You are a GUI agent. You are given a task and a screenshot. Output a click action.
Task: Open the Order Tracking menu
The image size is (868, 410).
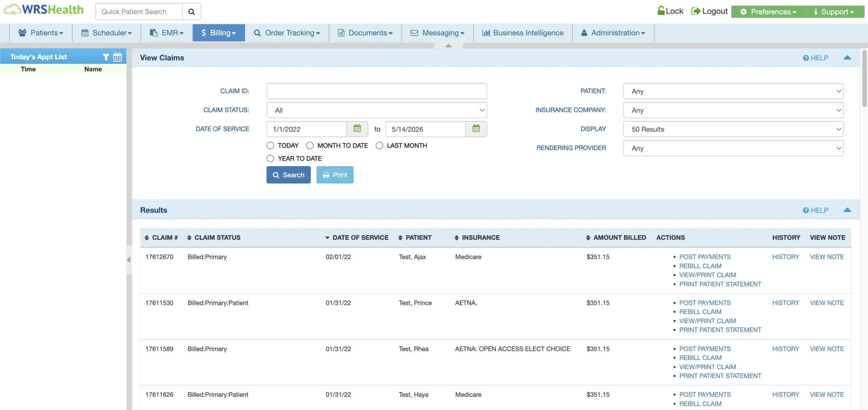[x=287, y=33]
